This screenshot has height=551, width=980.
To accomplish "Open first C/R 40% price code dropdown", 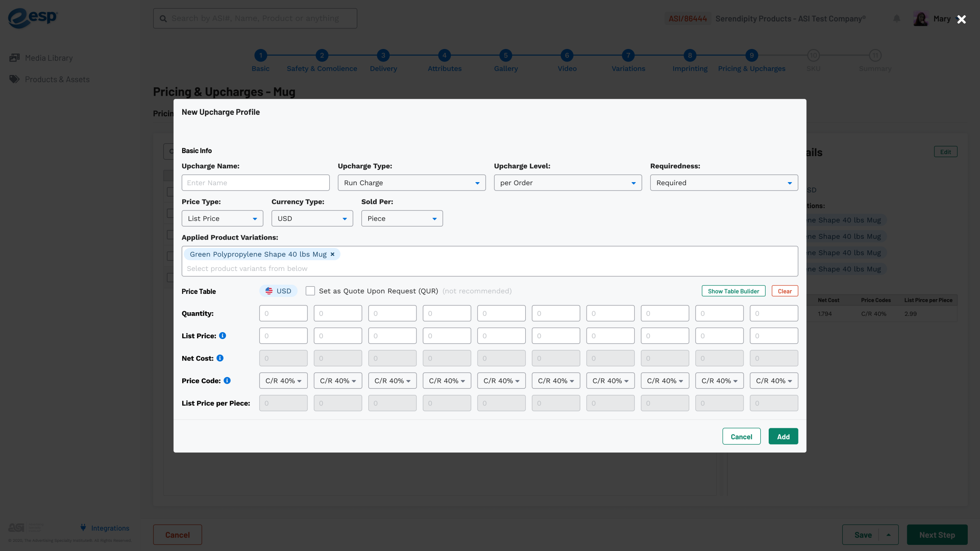I will tap(283, 381).
